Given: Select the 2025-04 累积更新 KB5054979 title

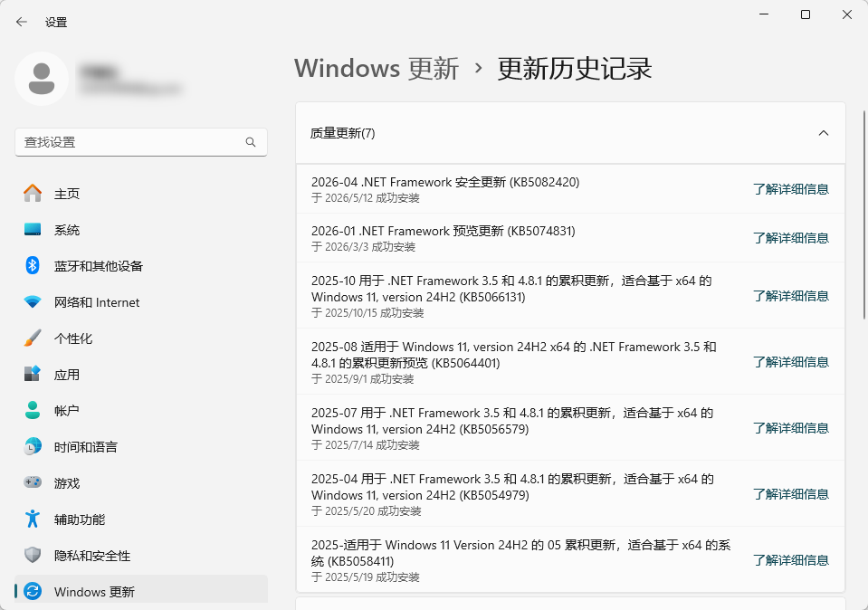Looking at the screenshot, I should [x=512, y=487].
